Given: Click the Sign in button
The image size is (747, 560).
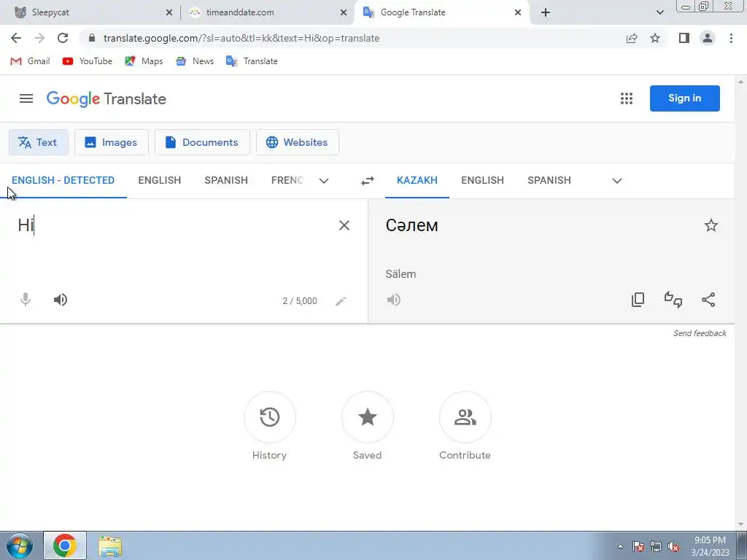Looking at the screenshot, I should tap(684, 98).
